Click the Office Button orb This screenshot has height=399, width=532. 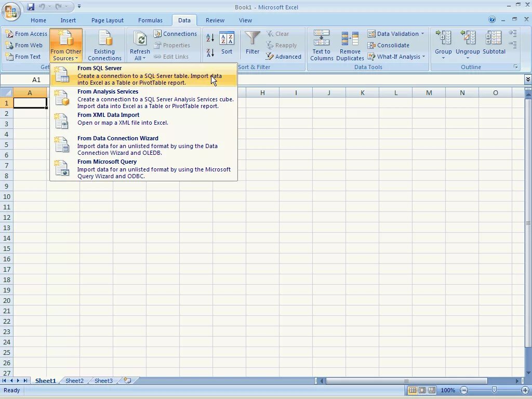[x=11, y=11]
